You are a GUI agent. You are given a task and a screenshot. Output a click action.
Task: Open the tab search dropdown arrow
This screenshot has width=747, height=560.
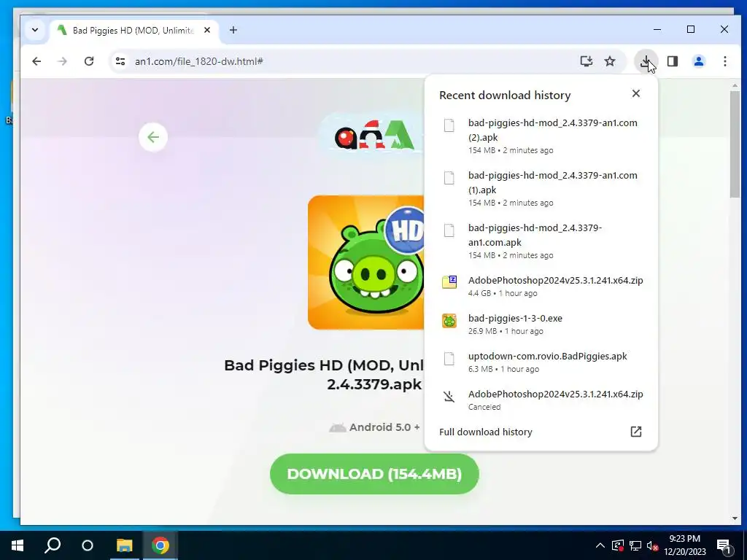tap(35, 30)
